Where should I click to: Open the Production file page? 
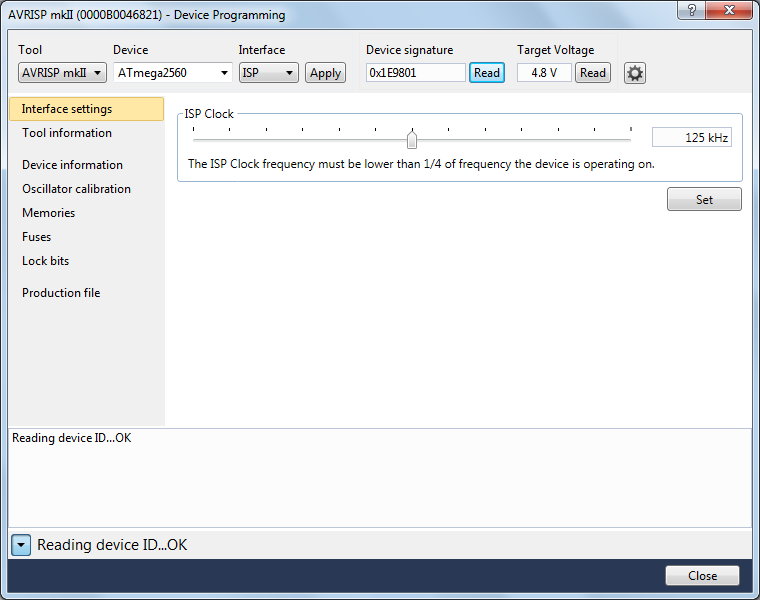tap(61, 293)
